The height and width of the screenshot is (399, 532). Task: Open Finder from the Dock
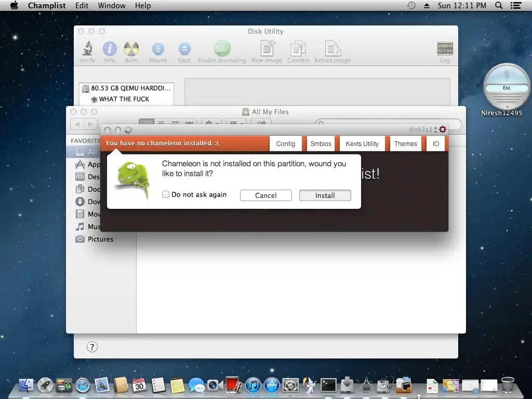point(26,385)
